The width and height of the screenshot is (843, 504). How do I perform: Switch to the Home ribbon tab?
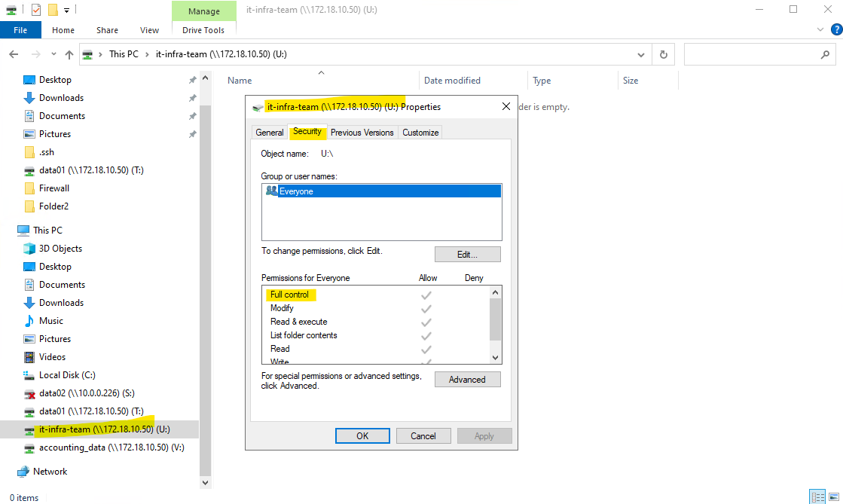(x=63, y=30)
